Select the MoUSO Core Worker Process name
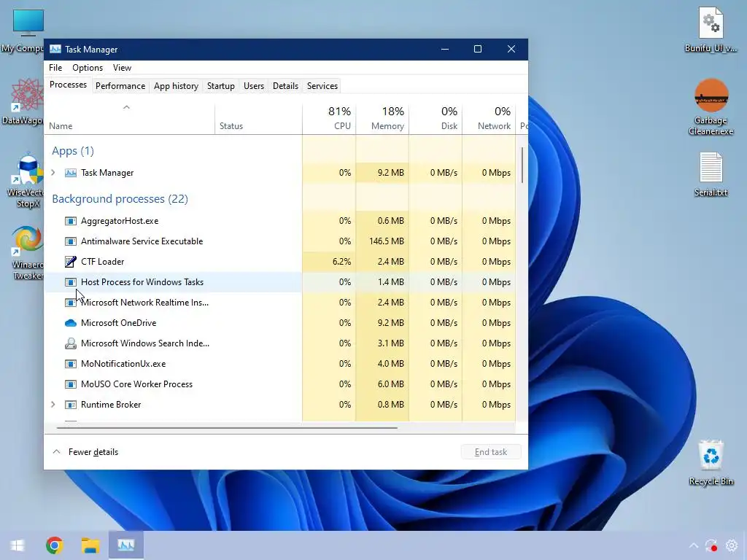This screenshot has width=747, height=560. coord(136,384)
